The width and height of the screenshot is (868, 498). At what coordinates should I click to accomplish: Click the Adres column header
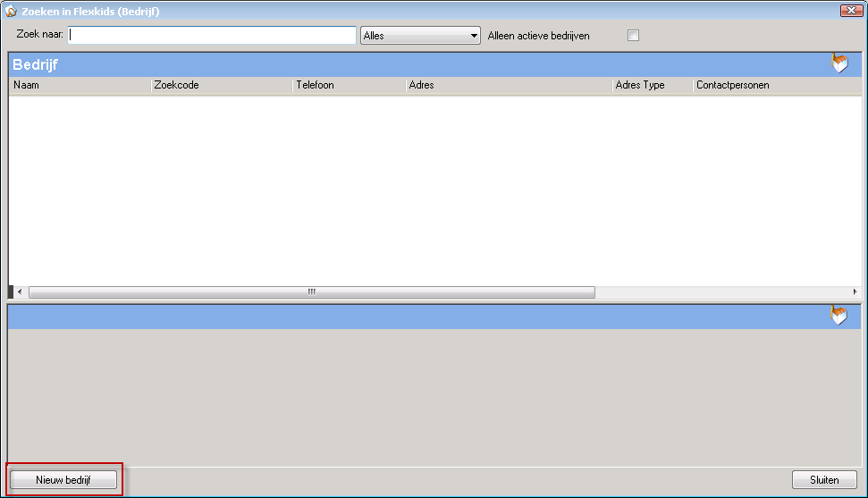508,85
